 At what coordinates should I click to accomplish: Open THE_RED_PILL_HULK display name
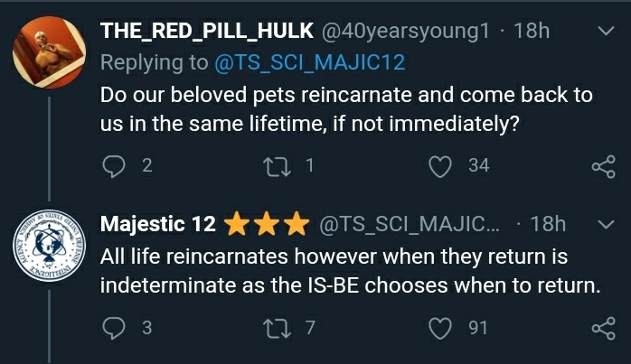tap(207, 31)
